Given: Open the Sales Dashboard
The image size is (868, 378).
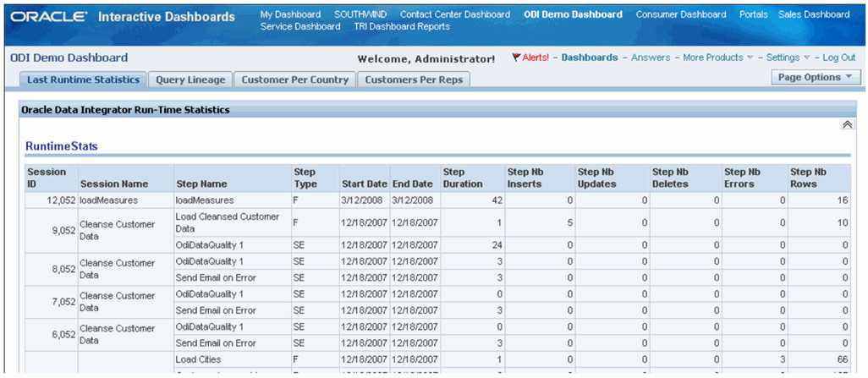Looking at the screenshot, I should pos(814,14).
